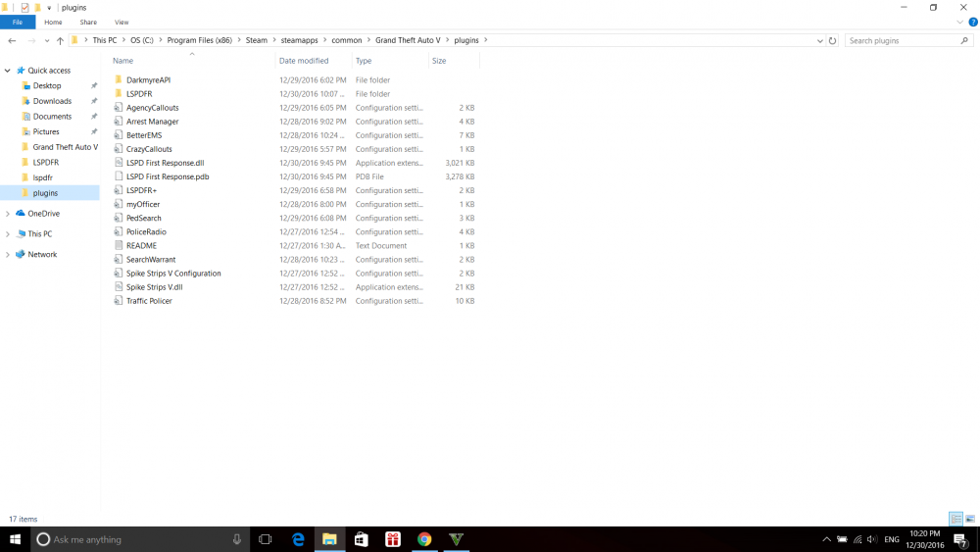The height and width of the screenshot is (552, 980).
Task: Switch to the Home ribbon tab
Action: (x=53, y=22)
